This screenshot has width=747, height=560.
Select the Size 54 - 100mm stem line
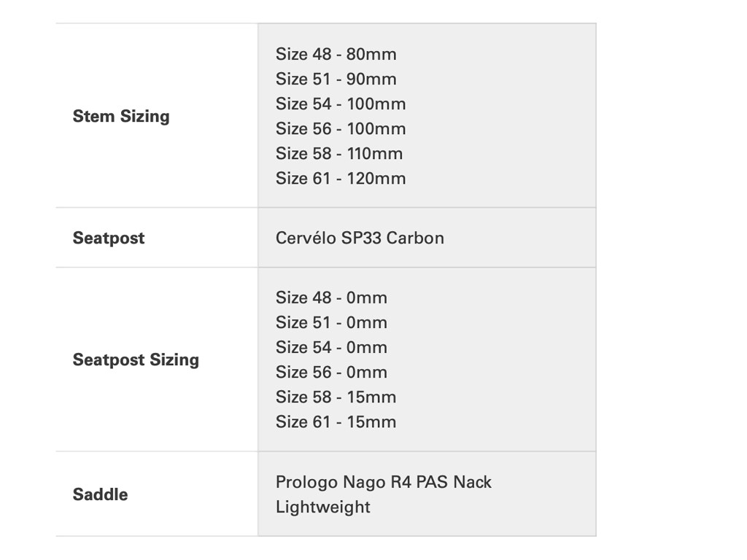[x=341, y=104]
